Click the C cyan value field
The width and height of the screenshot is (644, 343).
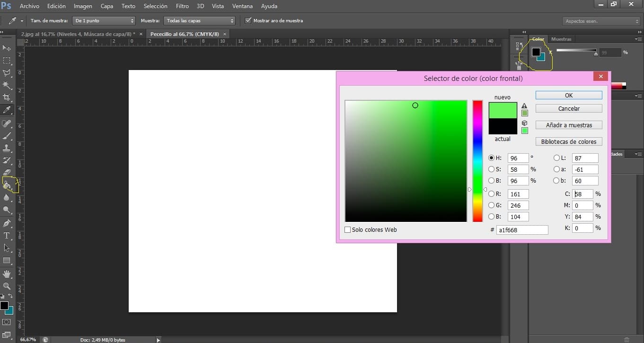click(x=582, y=194)
